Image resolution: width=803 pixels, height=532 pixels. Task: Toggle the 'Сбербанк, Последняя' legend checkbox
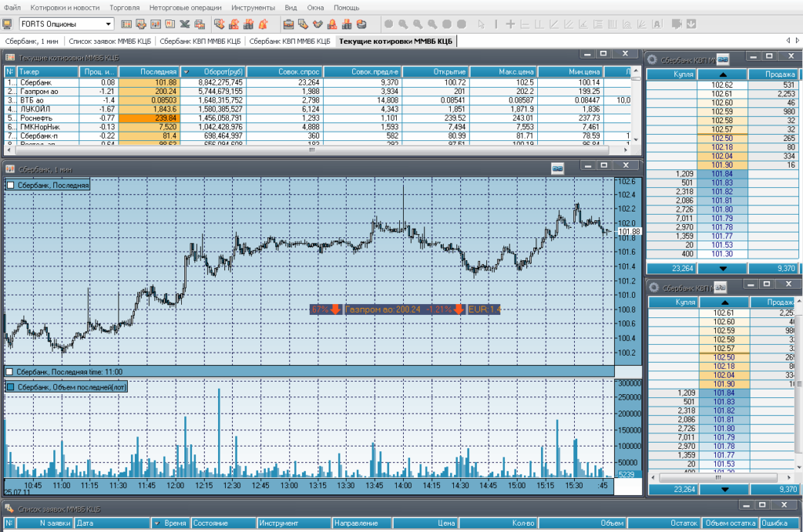(10, 185)
